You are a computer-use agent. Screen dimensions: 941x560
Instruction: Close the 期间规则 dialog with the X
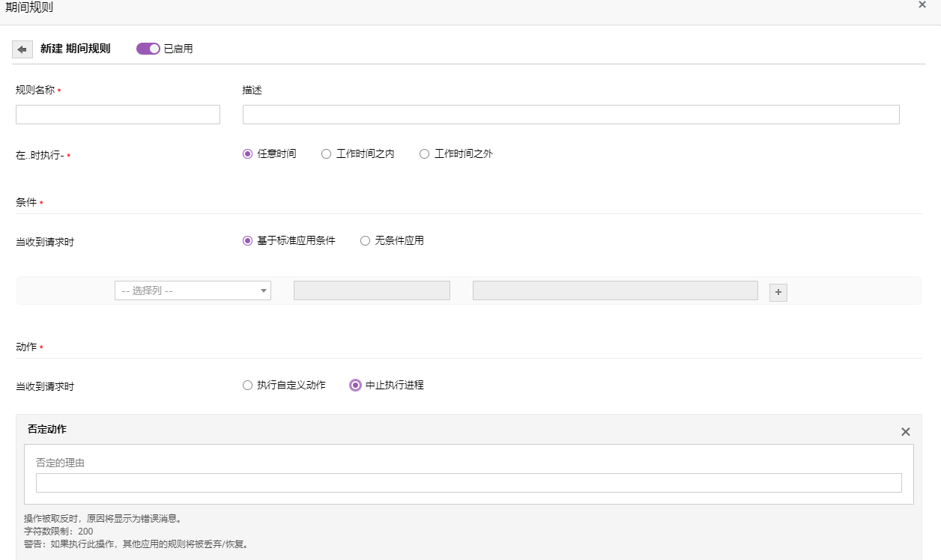click(922, 4)
